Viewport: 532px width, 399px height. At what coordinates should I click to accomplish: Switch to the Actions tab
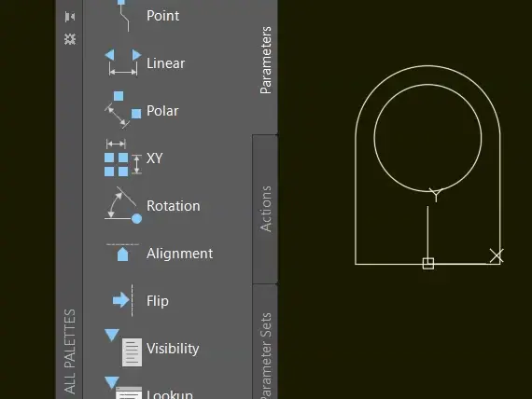[266, 209]
